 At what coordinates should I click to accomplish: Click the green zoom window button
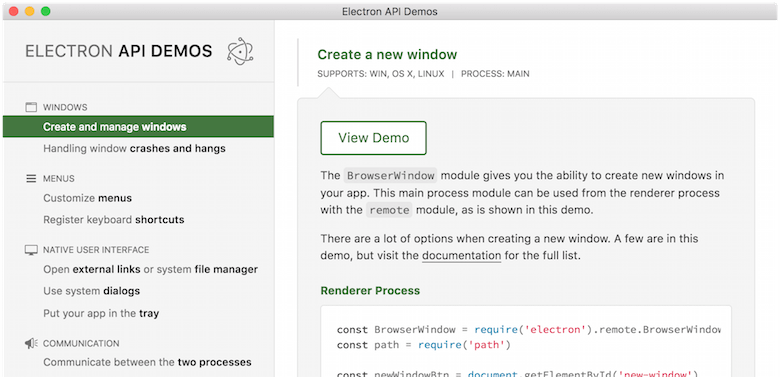46,11
